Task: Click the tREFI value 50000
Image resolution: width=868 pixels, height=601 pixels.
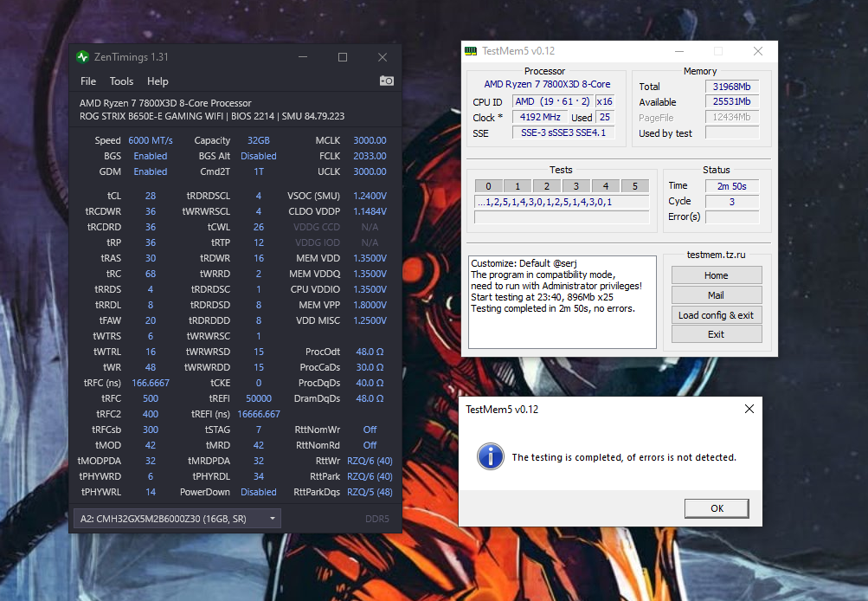Action: tap(259, 398)
